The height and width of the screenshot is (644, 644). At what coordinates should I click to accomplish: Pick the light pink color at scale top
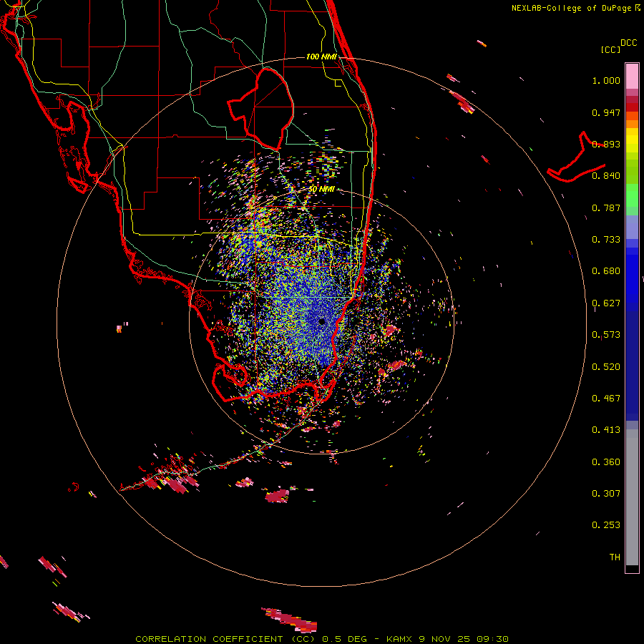(632, 77)
